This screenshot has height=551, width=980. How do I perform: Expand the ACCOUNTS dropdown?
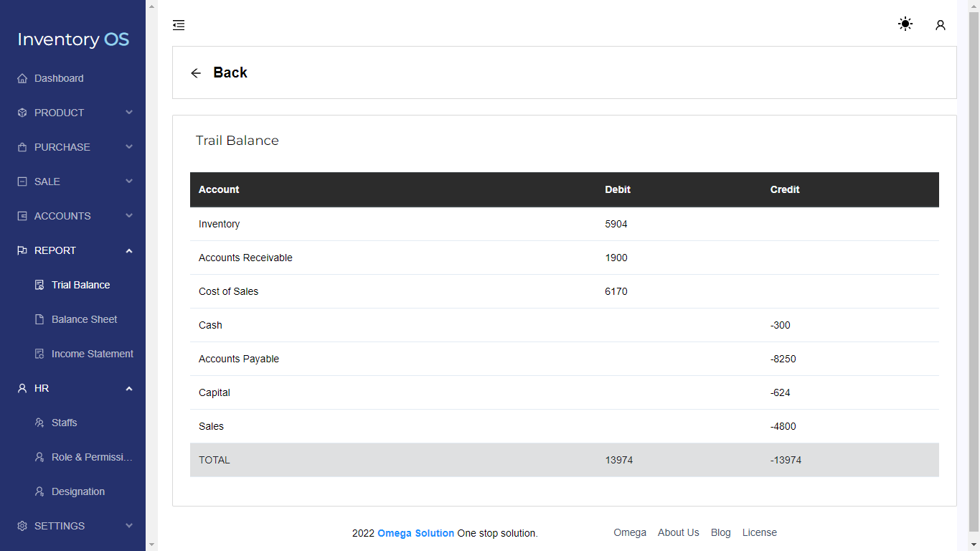62,216
